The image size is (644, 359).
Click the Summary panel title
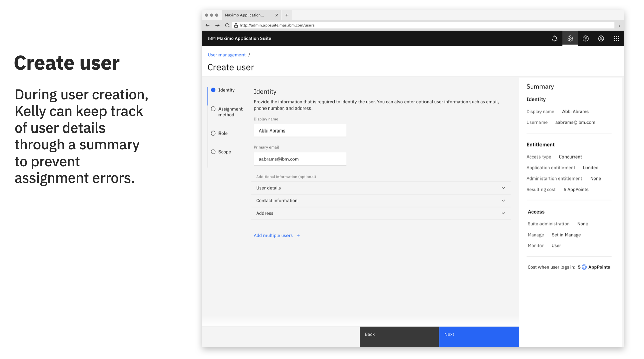(540, 87)
